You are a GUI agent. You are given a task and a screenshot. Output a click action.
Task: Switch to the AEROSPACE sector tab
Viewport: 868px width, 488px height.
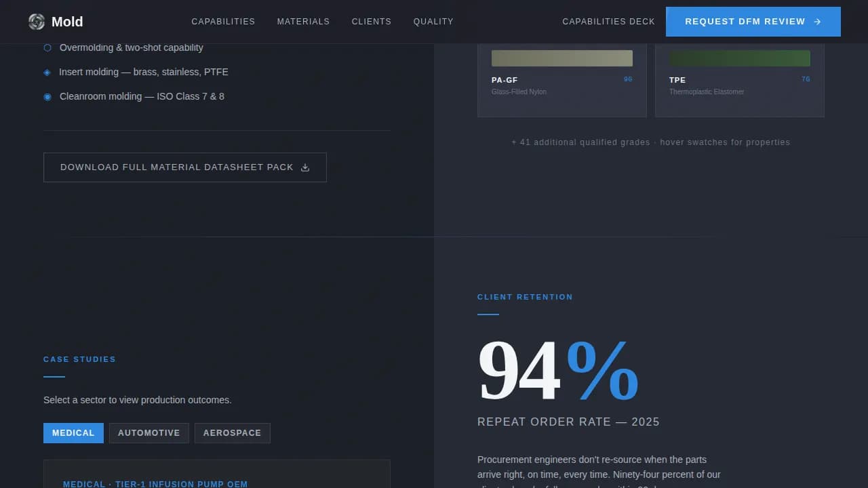pyautogui.click(x=232, y=432)
